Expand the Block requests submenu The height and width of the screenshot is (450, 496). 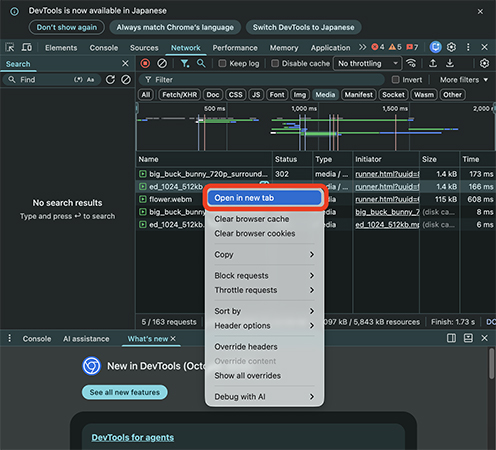click(x=264, y=276)
